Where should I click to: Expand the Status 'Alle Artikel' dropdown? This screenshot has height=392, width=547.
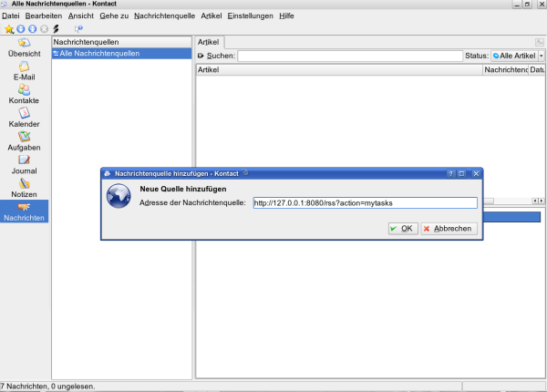(518, 56)
